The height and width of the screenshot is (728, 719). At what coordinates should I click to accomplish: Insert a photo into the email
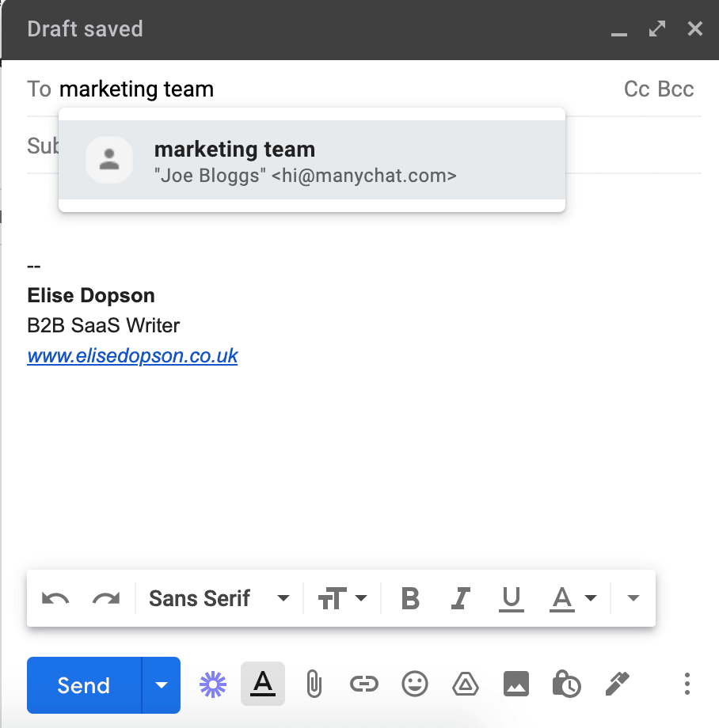click(x=515, y=684)
